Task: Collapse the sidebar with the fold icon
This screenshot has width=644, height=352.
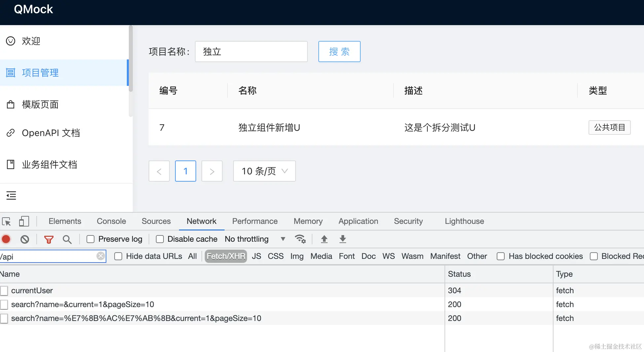Action: (x=11, y=195)
